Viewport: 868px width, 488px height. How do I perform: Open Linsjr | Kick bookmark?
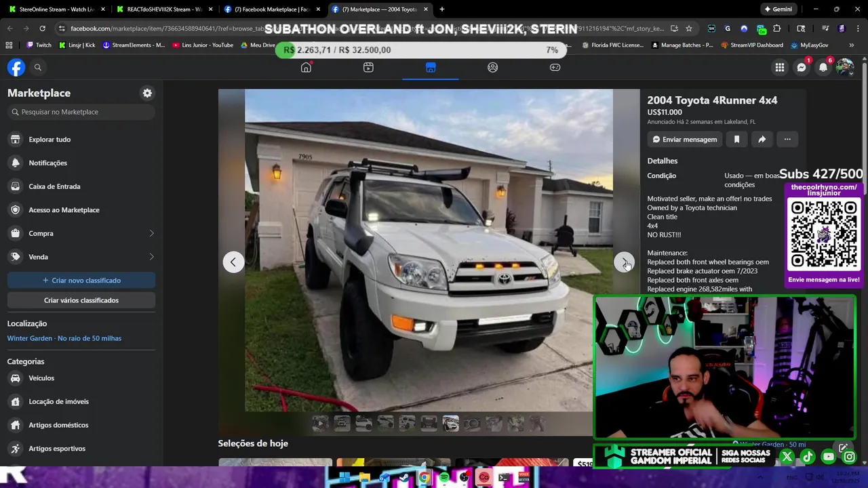[x=77, y=45]
